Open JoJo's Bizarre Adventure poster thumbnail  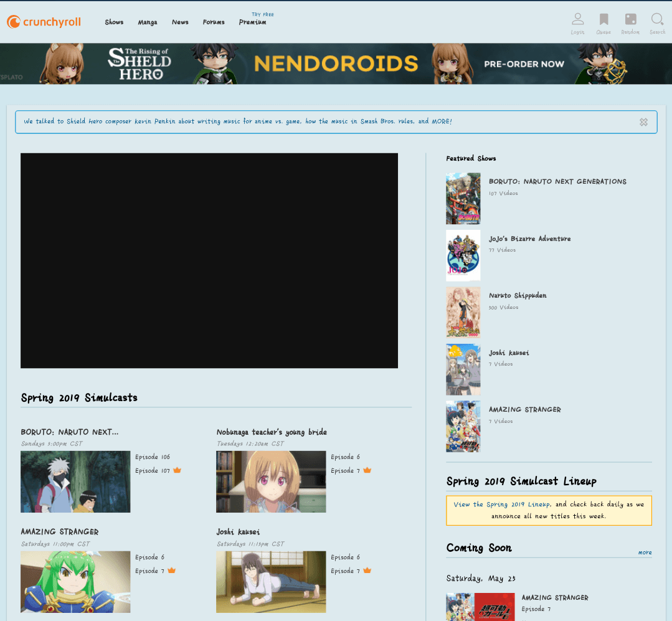pyautogui.click(x=463, y=255)
